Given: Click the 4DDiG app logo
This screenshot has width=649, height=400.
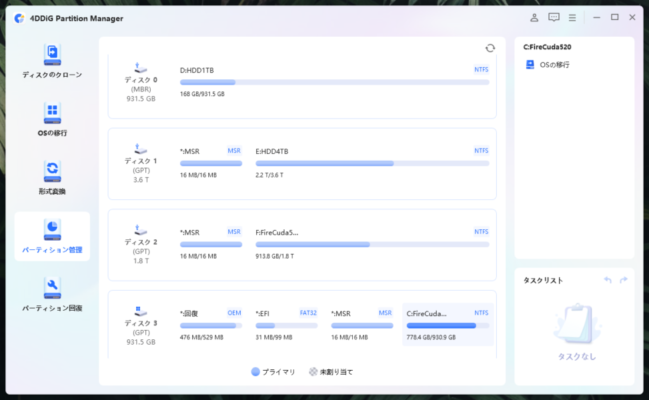Looking at the screenshot, I should tap(19, 18).
